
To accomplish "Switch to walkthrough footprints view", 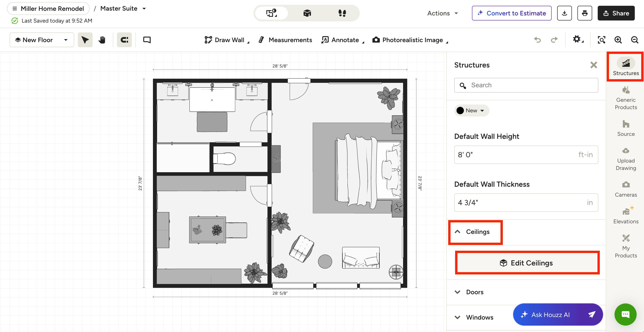I will point(342,13).
